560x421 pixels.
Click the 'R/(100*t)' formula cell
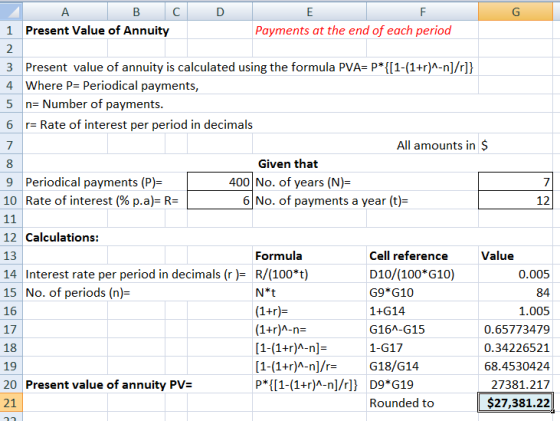309,274
